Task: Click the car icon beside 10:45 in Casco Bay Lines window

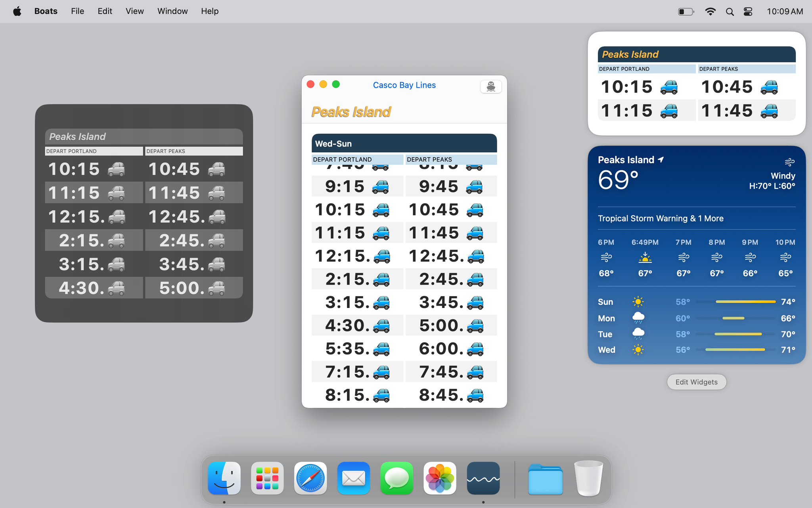Action: tap(475, 210)
